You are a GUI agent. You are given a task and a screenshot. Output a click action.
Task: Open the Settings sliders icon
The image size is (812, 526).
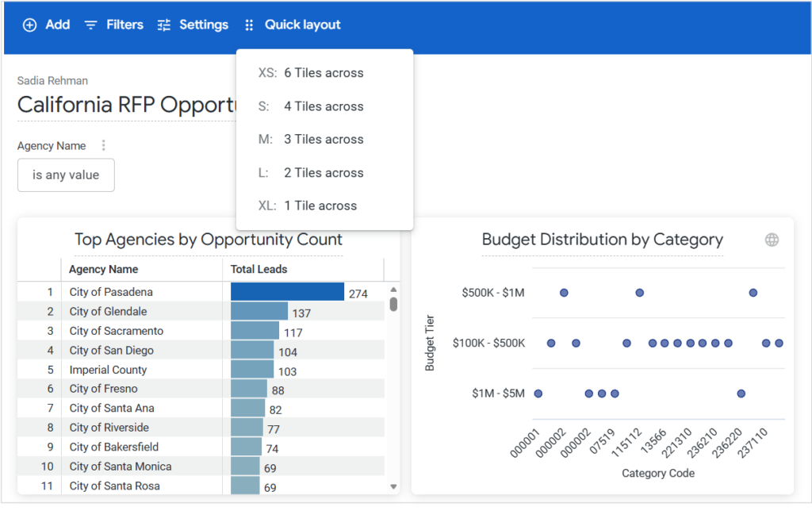[x=164, y=25]
